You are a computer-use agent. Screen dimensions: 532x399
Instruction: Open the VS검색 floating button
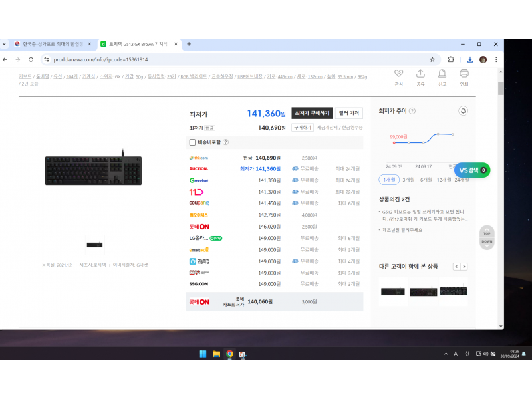click(x=472, y=170)
